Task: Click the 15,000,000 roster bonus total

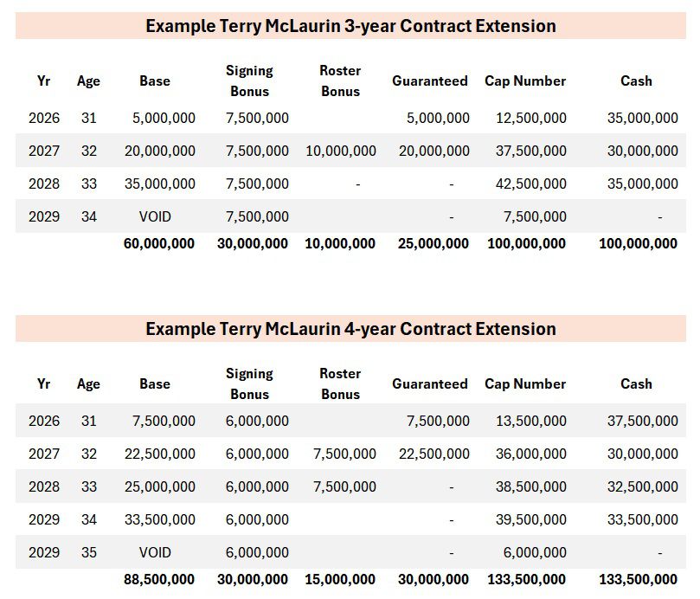Action: pyautogui.click(x=340, y=579)
